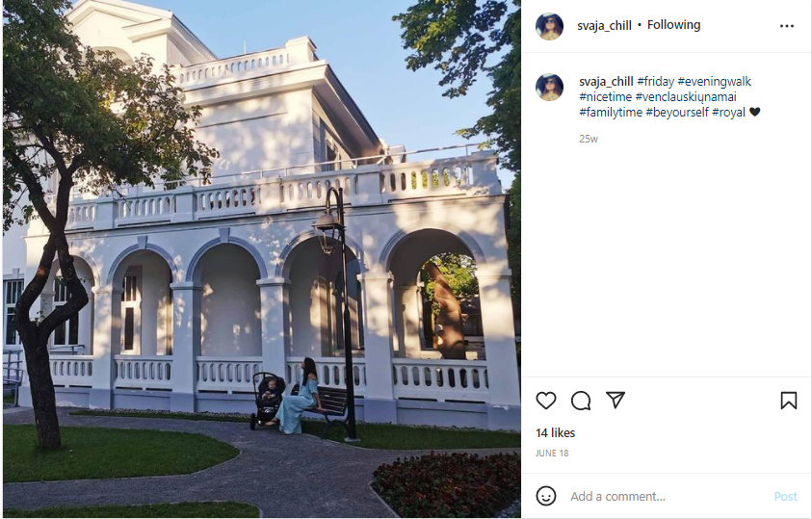Screen dimensions: 812x519
Task: Open the #familytime hashtag
Action: click(611, 113)
